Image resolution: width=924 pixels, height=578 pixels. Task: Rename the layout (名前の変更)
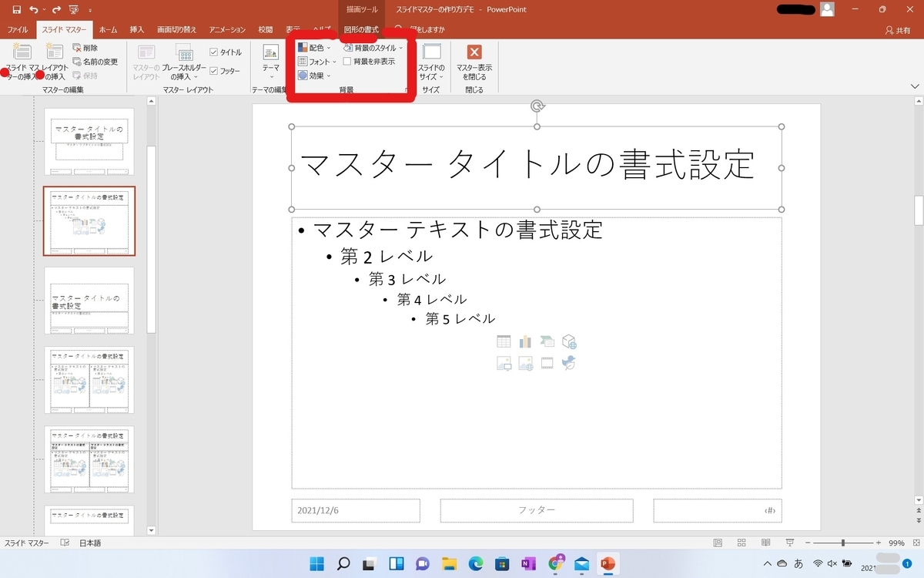click(95, 62)
